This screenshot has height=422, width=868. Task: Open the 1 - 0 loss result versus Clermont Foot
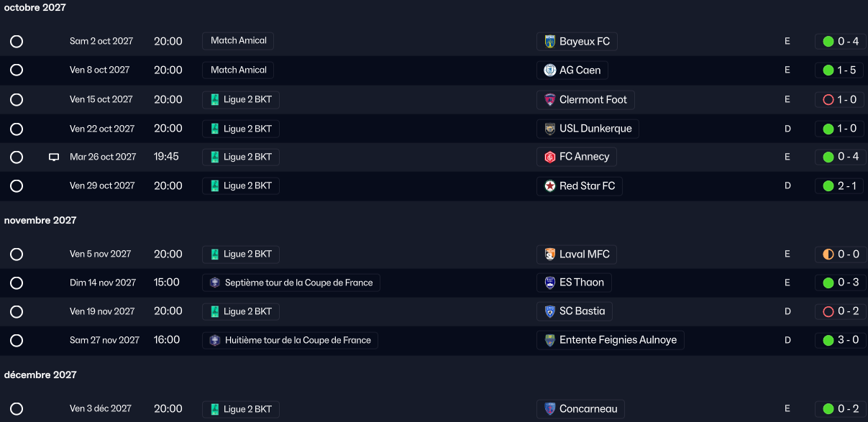841,100
